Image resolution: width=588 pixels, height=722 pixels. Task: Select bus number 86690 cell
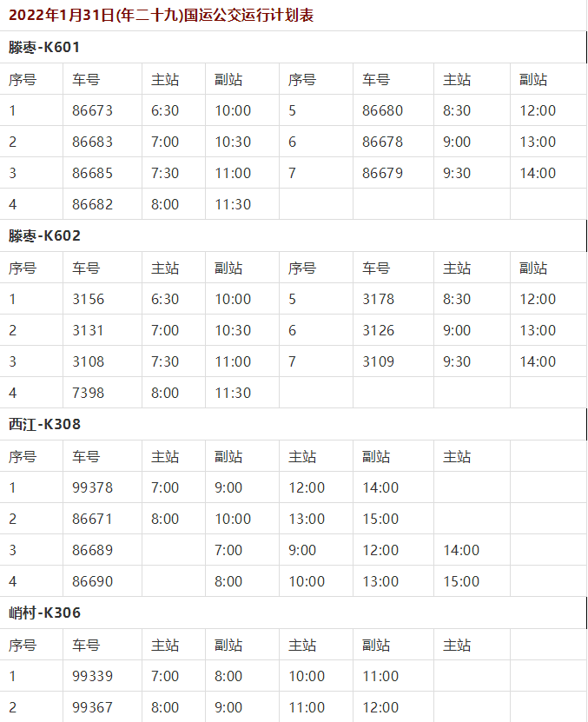(92, 581)
